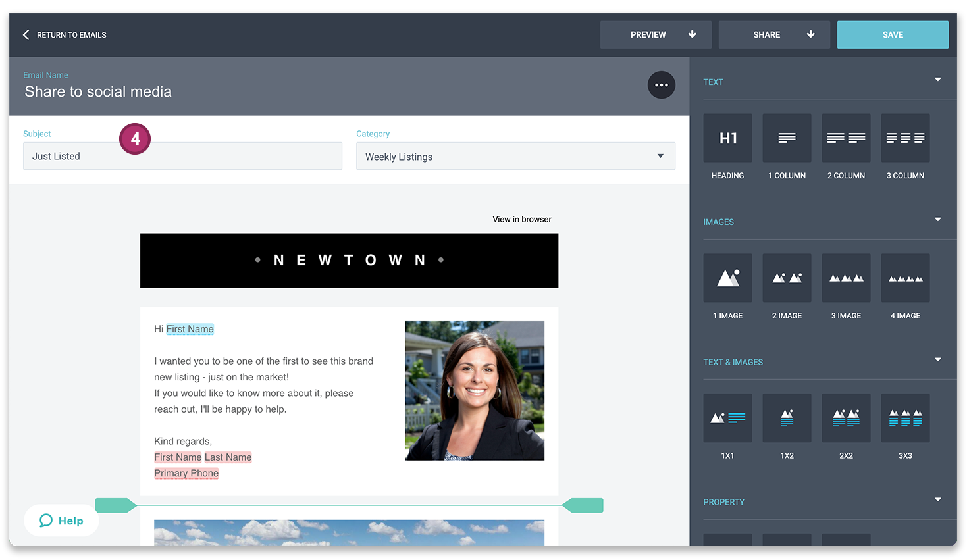Open the View in browser link
The width and height of the screenshot is (967, 560).
[521, 219]
